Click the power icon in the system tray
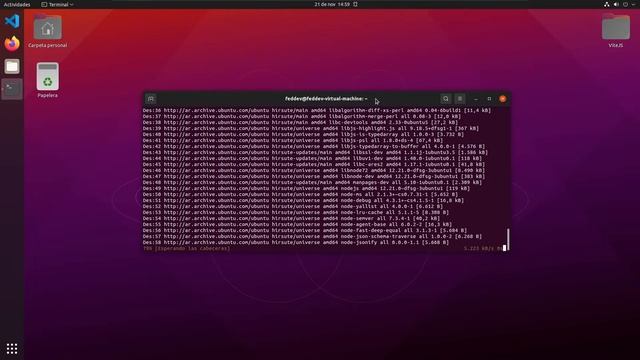Screen dimensions: 640x360 [x=625, y=4]
